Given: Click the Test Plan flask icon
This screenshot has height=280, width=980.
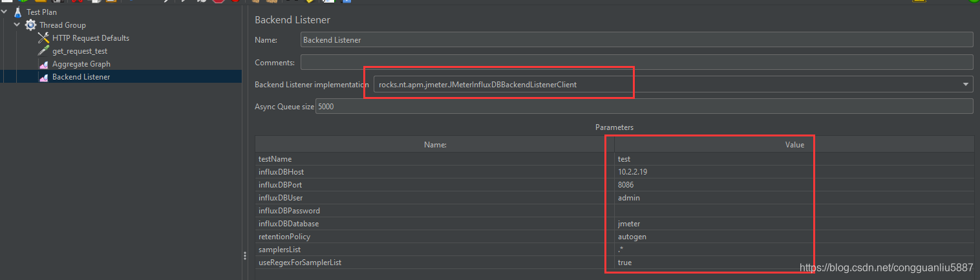Looking at the screenshot, I should pos(18,12).
